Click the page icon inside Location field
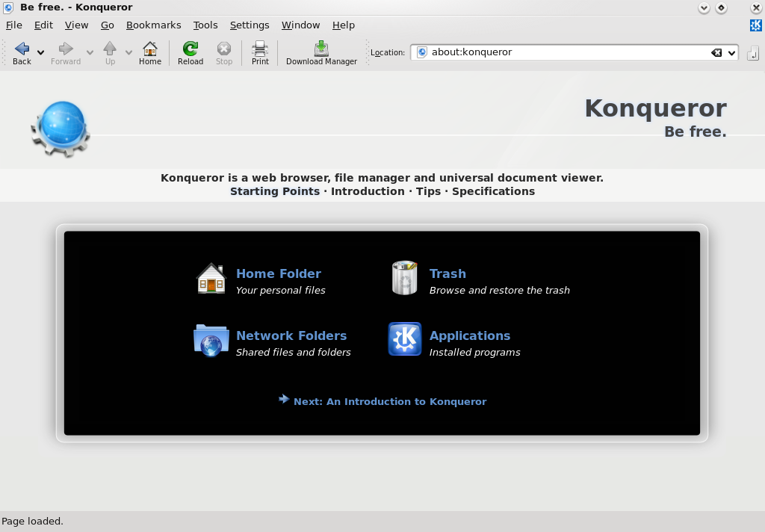 point(423,52)
